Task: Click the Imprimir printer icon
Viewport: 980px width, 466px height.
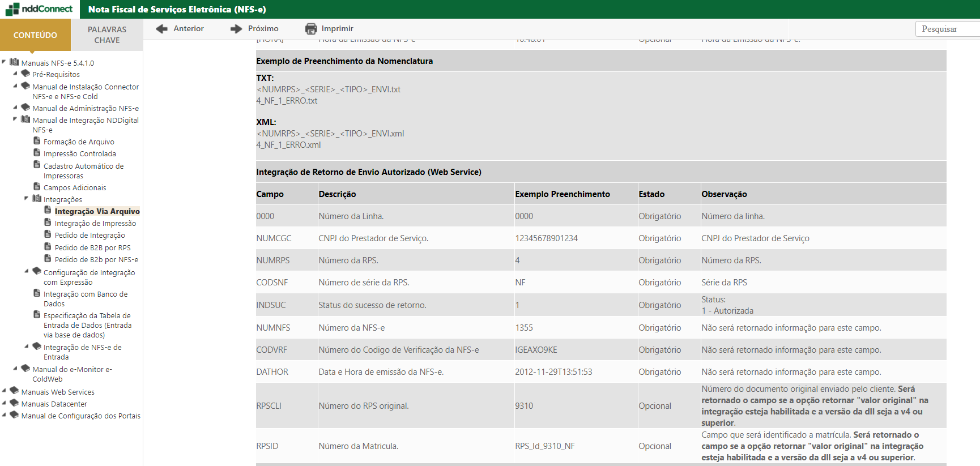Action: pos(311,29)
